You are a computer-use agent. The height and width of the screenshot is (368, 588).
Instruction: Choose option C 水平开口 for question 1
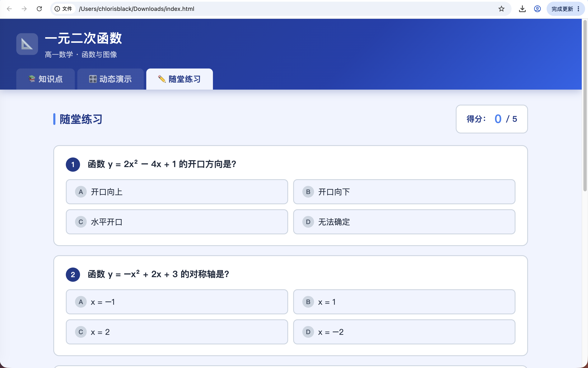pos(177,222)
